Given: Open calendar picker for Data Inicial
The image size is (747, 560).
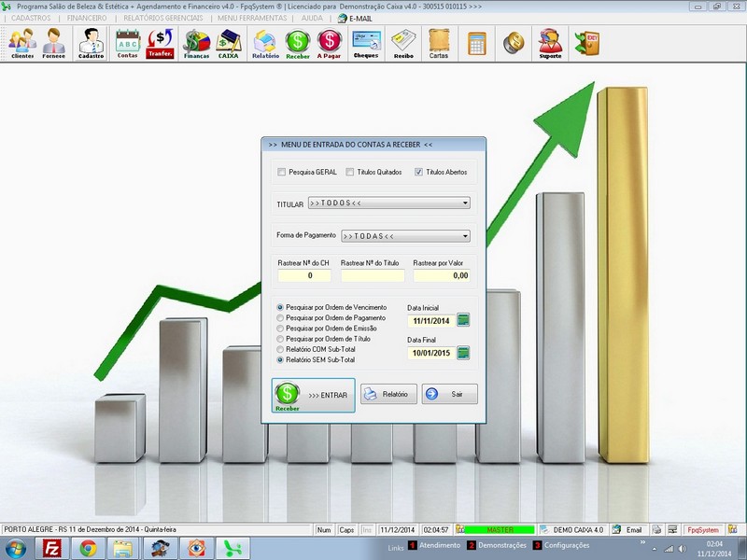Looking at the screenshot, I should 463,320.
